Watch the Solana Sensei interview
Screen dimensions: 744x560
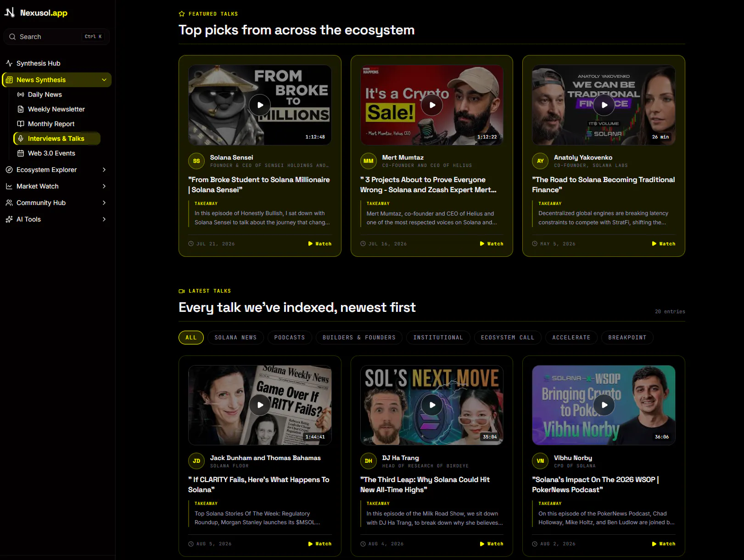pyautogui.click(x=320, y=244)
